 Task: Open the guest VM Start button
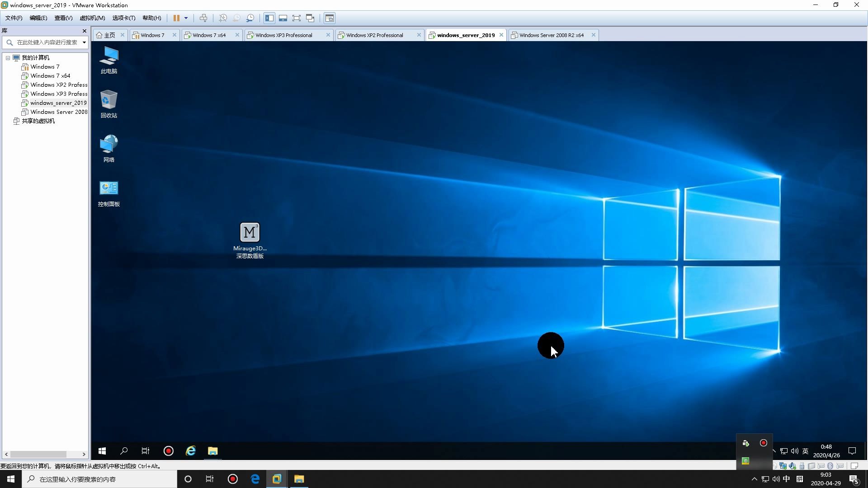pos(102,451)
